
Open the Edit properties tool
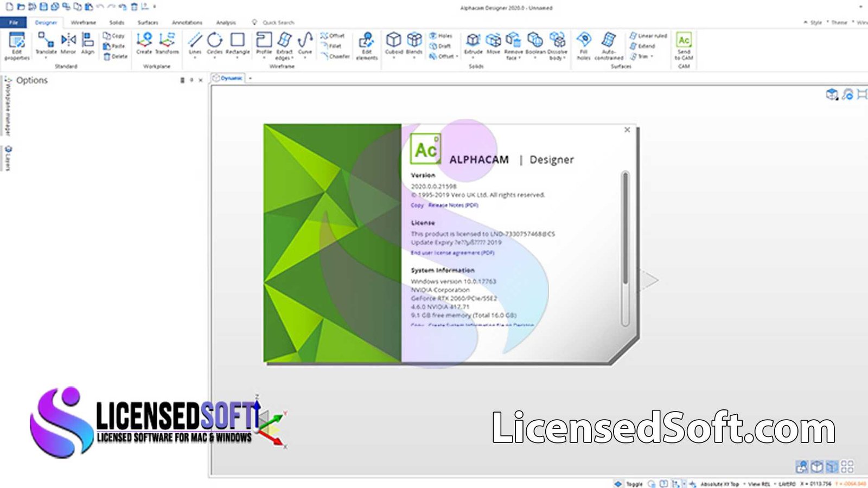click(17, 46)
